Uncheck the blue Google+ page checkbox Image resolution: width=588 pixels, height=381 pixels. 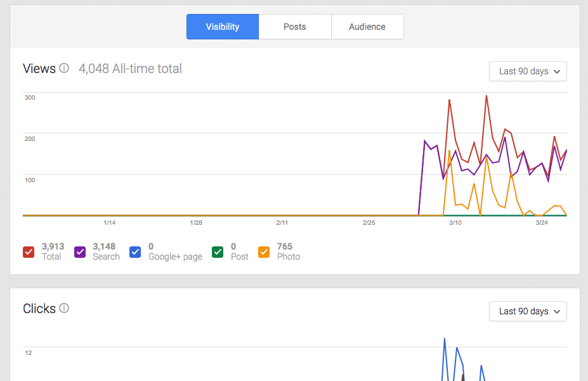[135, 252]
